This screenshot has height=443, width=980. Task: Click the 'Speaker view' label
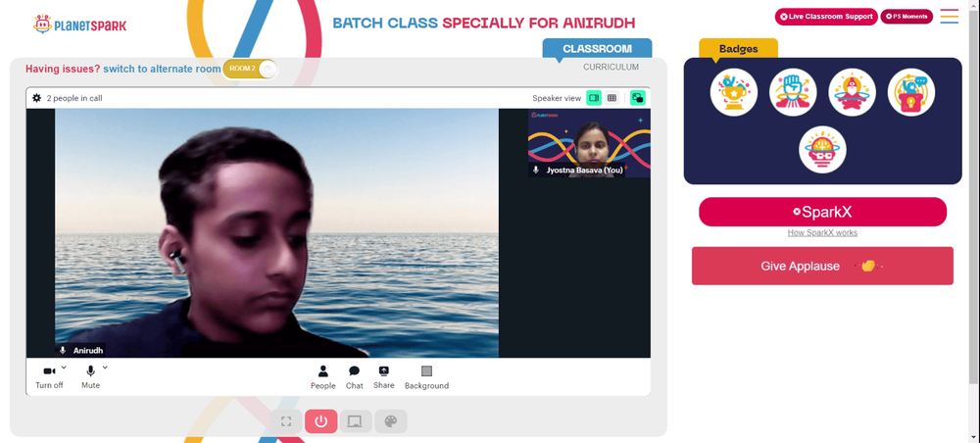click(557, 98)
